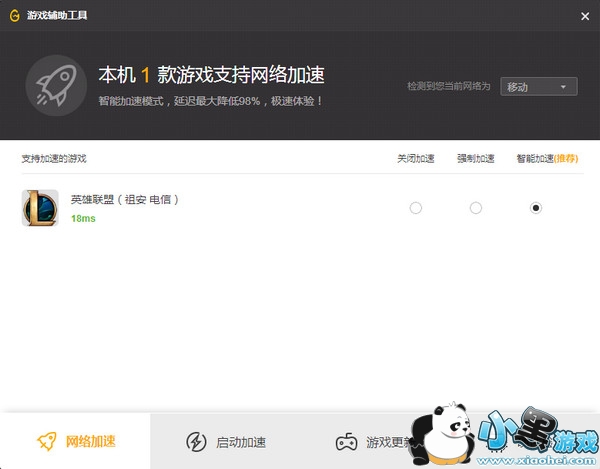This screenshot has width=600, height=469.
Task: Select 关闭加速 radio for League of Legends
Action: pyautogui.click(x=416, y=208)
